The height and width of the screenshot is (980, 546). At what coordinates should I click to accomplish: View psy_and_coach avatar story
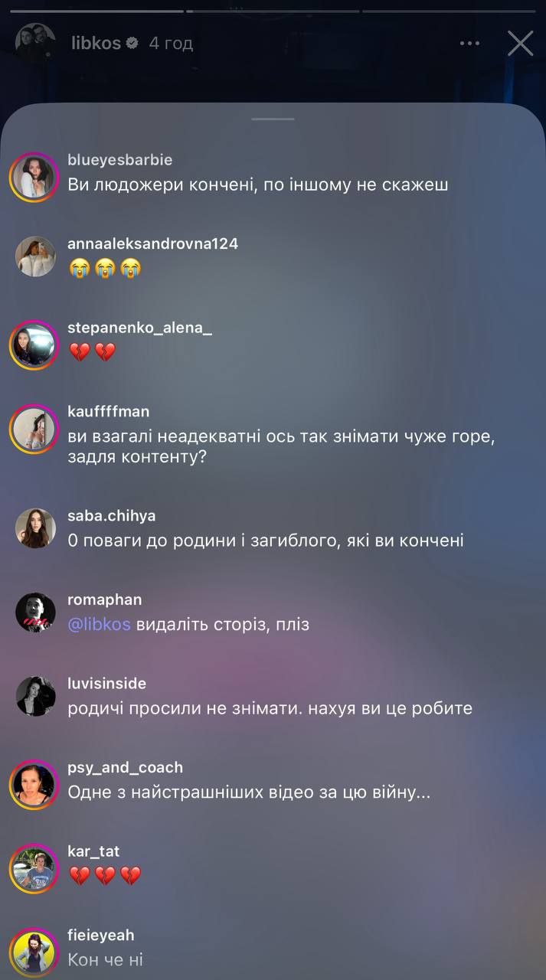pyautogui.click(x=35, y=785)
